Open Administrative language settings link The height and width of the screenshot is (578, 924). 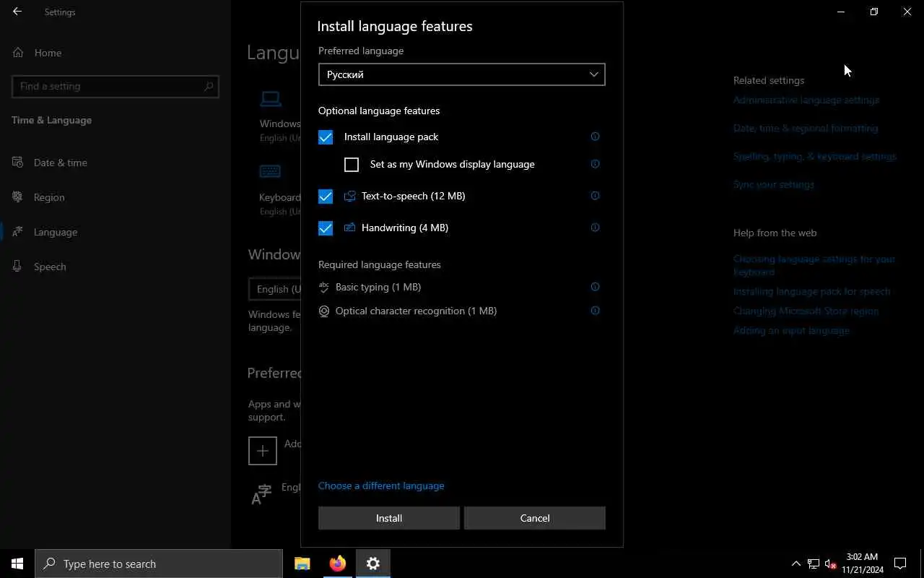[x=806, y=100]
